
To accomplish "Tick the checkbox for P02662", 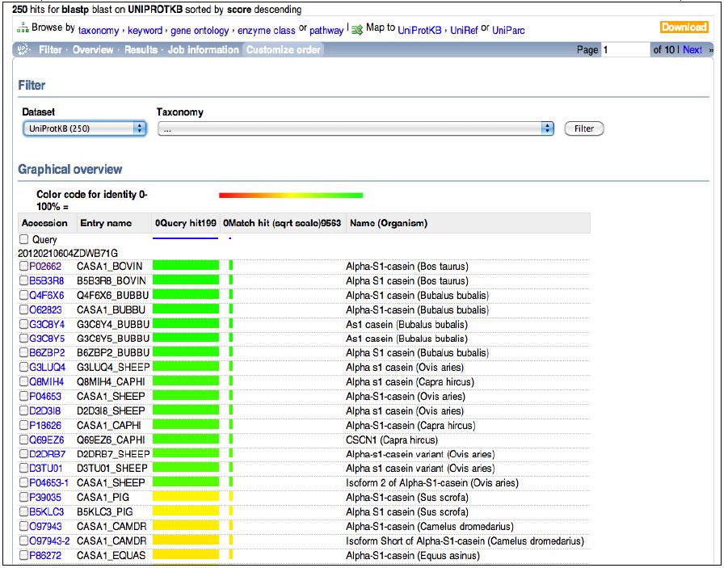I will (x=23, y=267).
